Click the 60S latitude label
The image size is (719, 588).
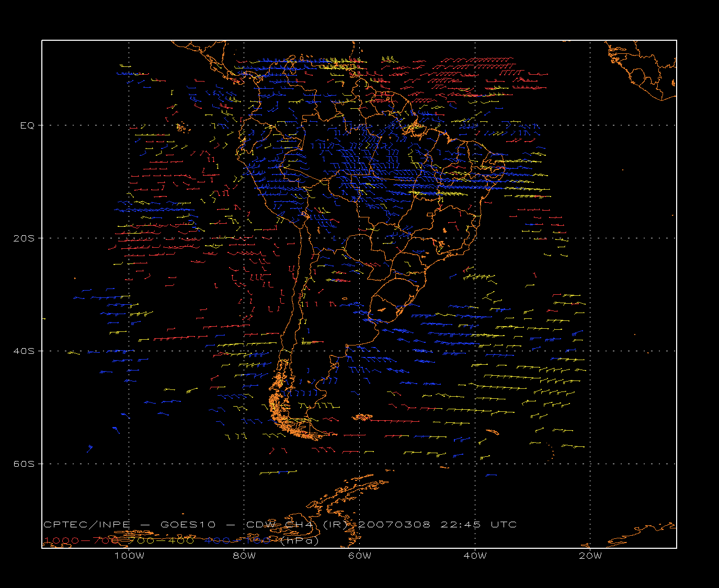[25, 464]
